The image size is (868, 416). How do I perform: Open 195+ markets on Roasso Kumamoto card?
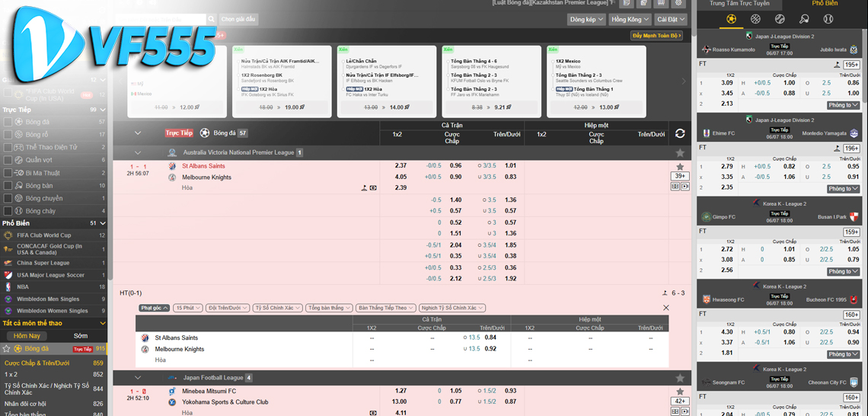[x=851, y=65]
